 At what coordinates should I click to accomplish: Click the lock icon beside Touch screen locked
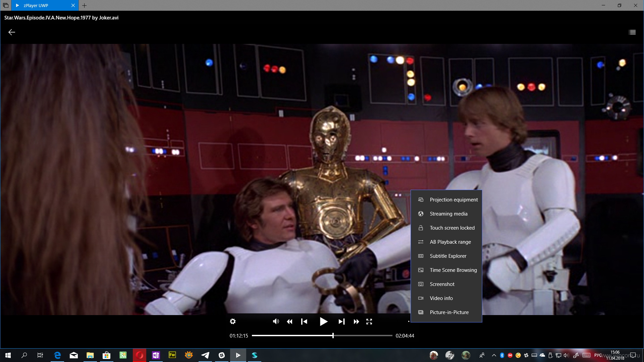(421, 228)
